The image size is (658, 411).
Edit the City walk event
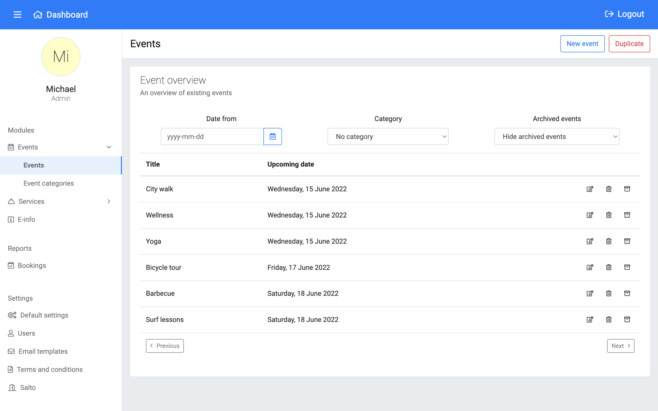tap(590, 189)
